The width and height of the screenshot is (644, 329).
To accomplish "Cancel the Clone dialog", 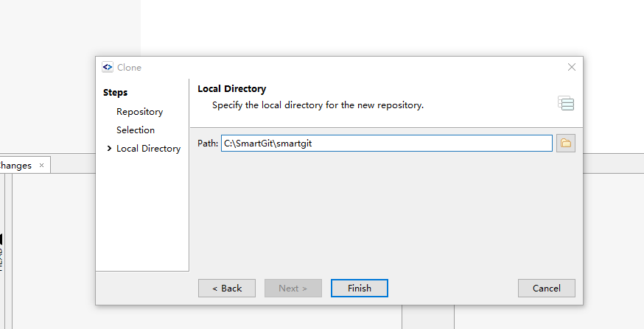I will (546, 288).
